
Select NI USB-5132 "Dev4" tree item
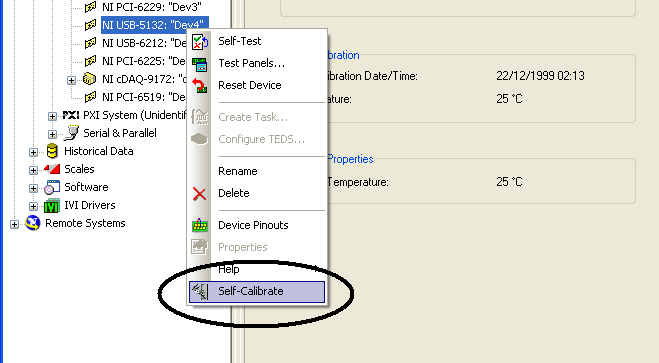pos(155,25)
